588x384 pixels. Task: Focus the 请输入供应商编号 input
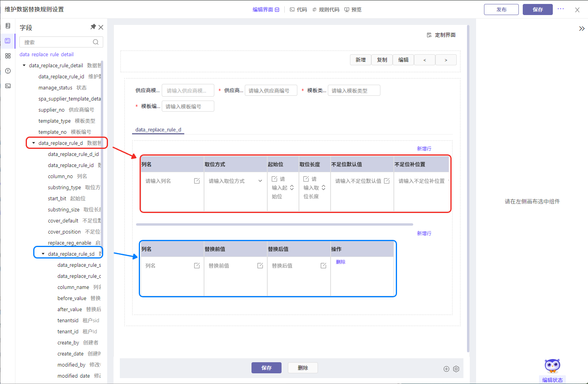point(271,91)
